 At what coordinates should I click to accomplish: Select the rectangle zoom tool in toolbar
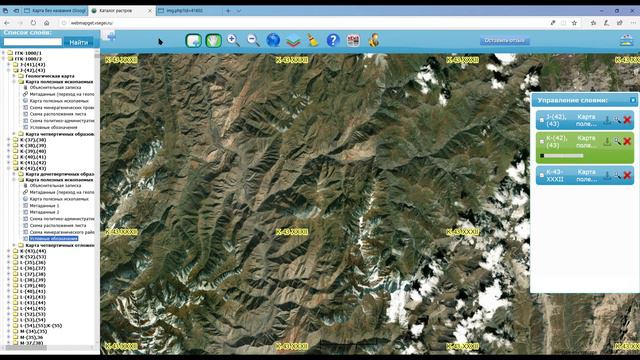pyautogui.click(x=193, y=40)
